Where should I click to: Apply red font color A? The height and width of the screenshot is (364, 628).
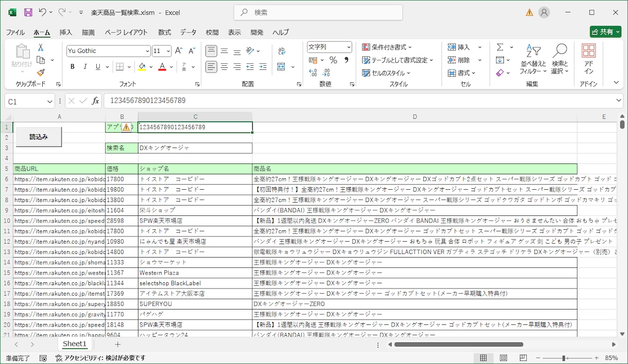(x=162, y=67)
